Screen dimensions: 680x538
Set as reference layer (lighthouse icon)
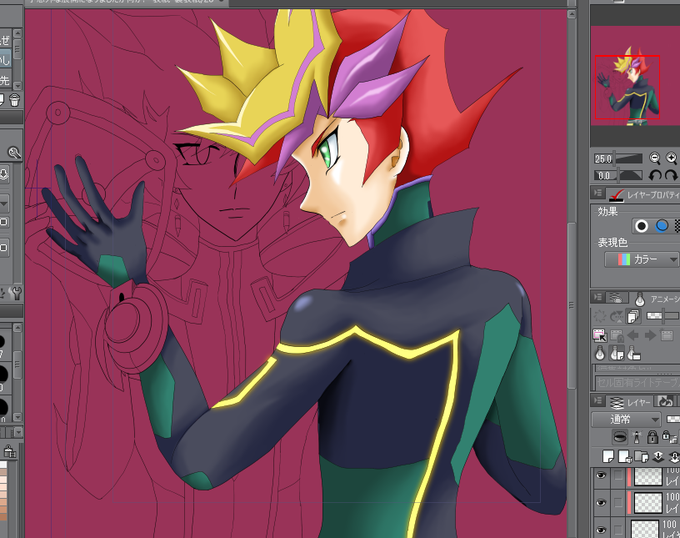click(x=637, y=437)
